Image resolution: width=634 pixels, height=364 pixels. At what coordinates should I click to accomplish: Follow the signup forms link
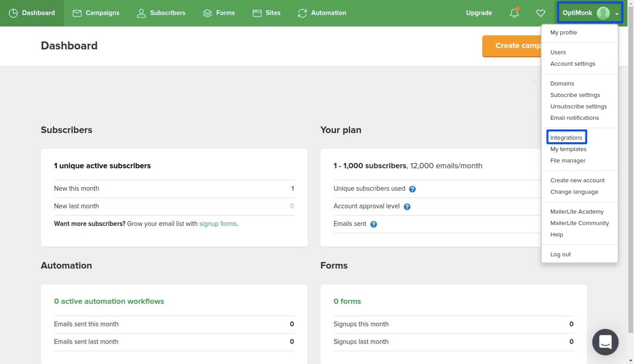click(218, 224)
